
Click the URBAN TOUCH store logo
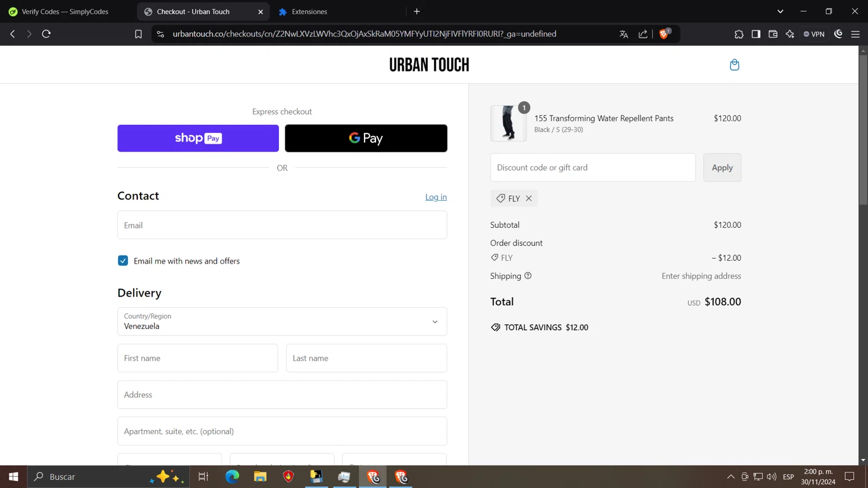pos(429,65)
